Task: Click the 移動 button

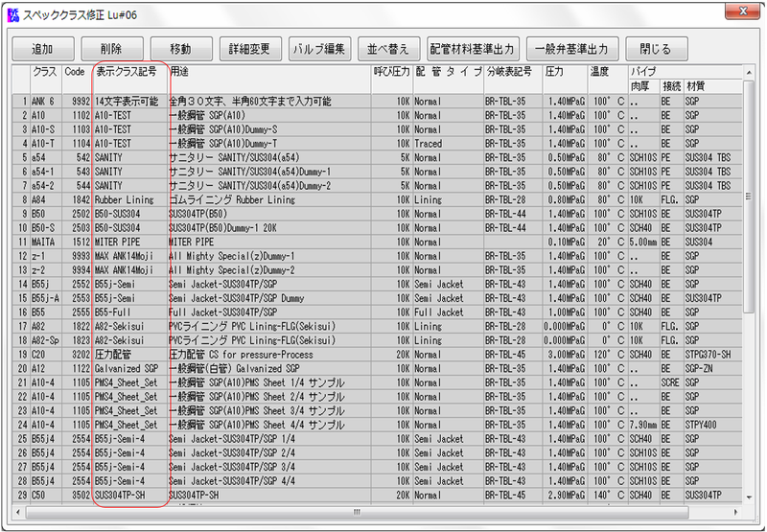Action: tap(179, 48)
